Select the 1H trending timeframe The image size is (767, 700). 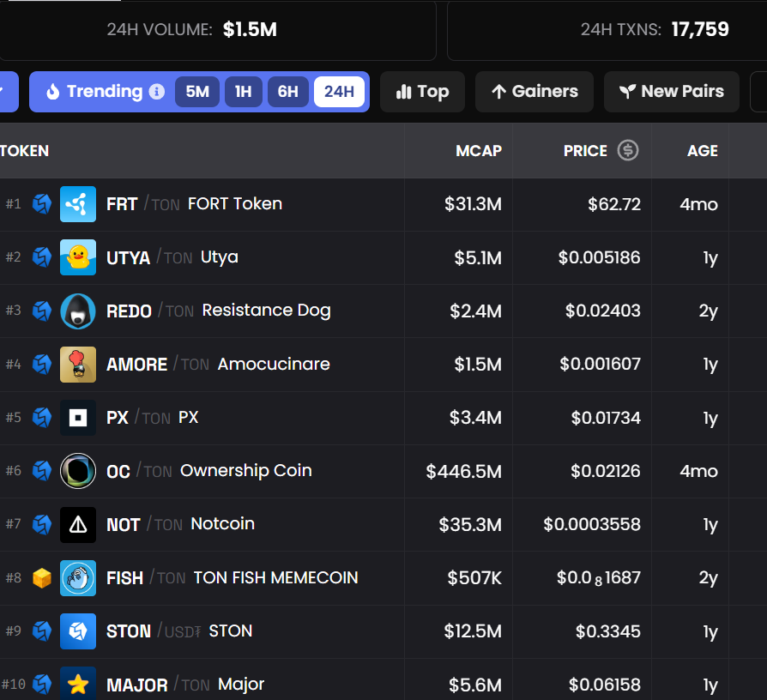click(x=243, y=92)
